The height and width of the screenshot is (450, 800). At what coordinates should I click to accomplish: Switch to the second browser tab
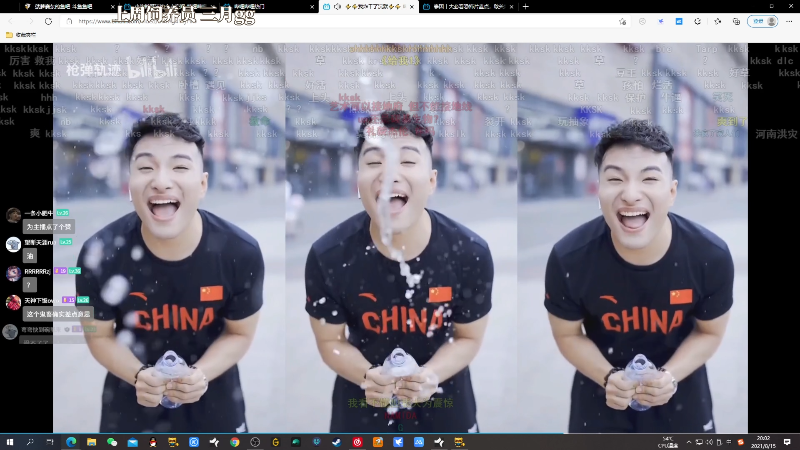(x=168, y=7)
